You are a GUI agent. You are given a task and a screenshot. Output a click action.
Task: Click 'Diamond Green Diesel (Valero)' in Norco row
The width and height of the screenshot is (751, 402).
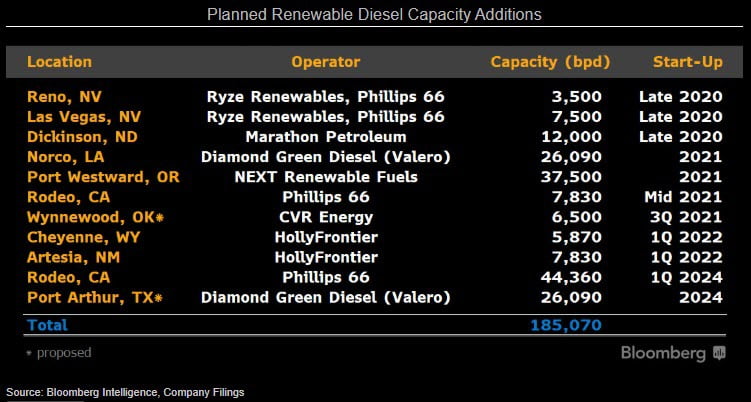tap(326, 157)
